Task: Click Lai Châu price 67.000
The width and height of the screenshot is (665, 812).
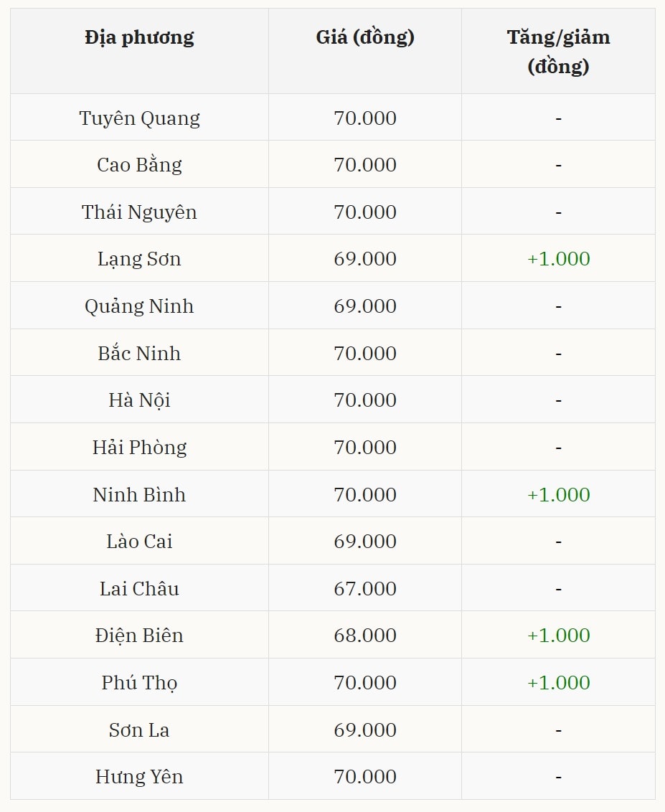Action: click(x=365, y=589)
